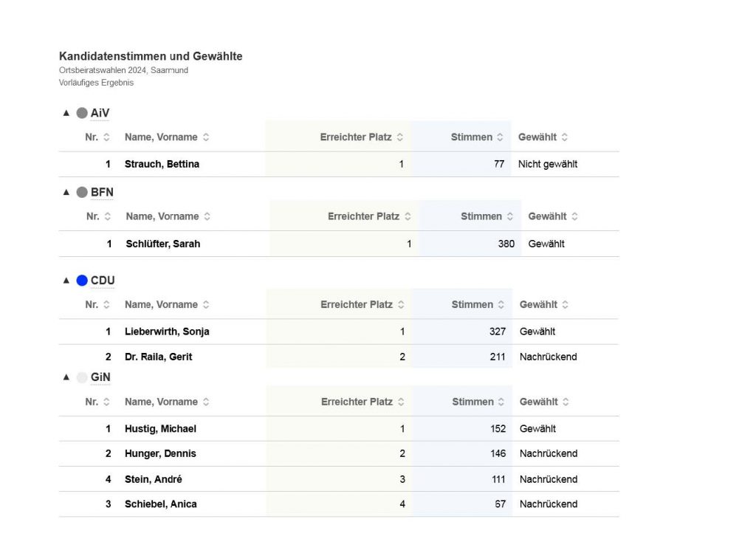Viewport: 756px width, 553px height.
Task: Sort BFN table by Gewählt arrows
Action: click(x=574, y=217)
